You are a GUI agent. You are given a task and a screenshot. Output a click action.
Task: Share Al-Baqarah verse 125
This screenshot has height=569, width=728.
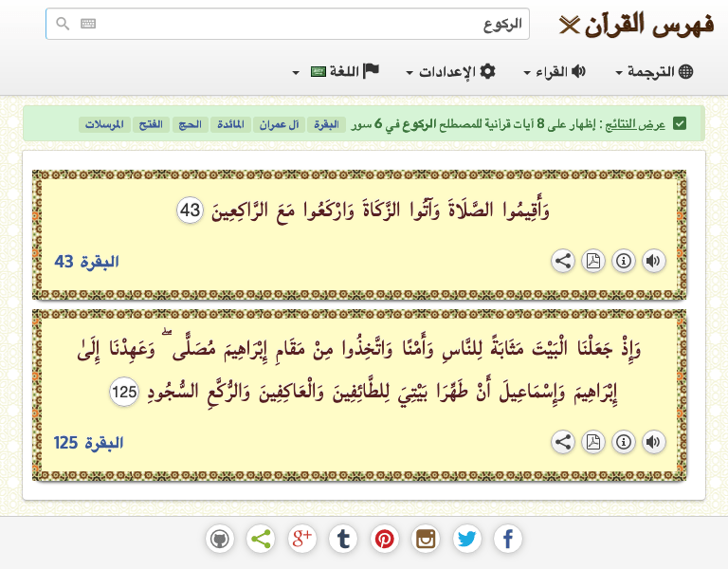click(x=563, y=442)
